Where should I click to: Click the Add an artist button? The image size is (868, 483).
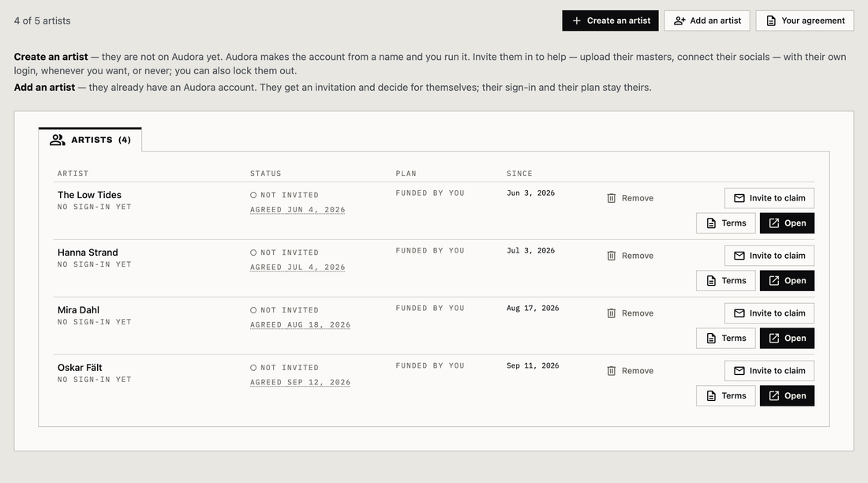(707, 21)
